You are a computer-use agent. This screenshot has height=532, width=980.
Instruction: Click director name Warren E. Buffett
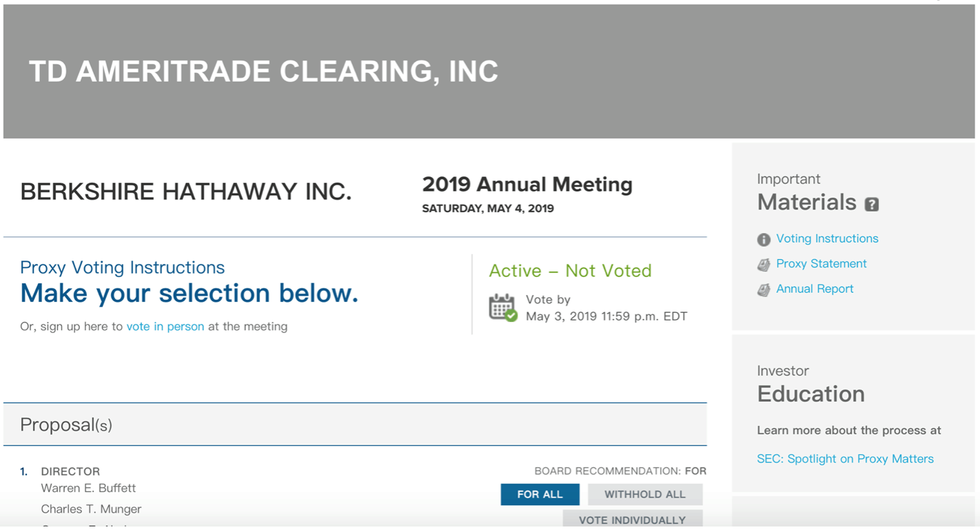tap(88, 488)
